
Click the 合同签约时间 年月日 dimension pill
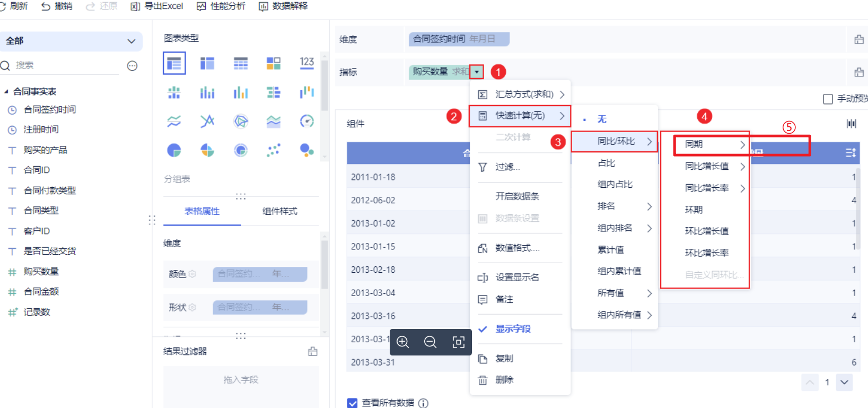(x=459, y=39)
